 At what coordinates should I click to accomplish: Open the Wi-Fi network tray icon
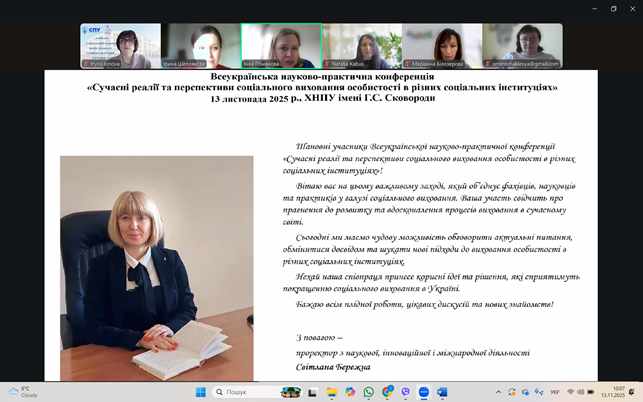[571, 392]
